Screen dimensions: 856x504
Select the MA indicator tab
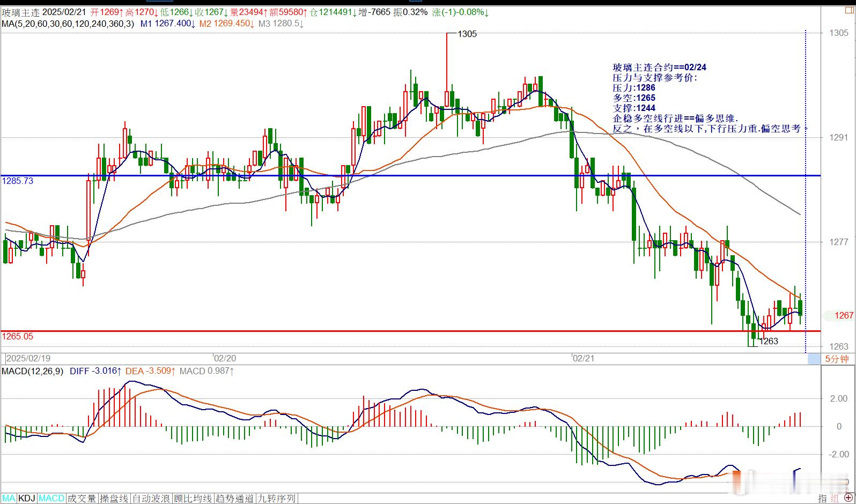(x=9, y=499)
